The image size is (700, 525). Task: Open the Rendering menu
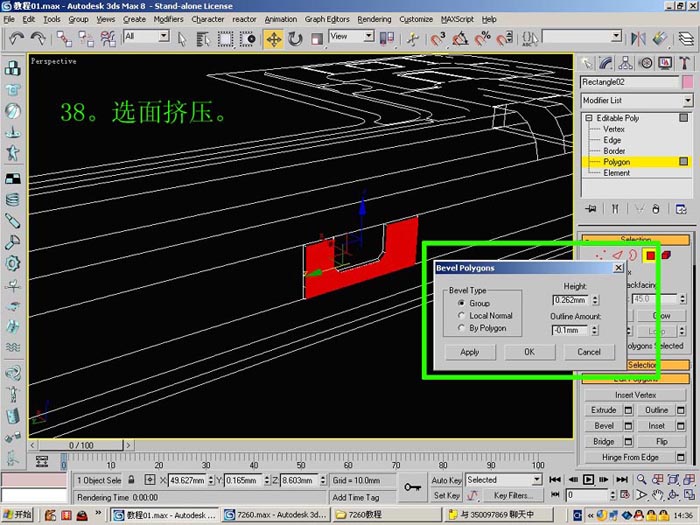coord(374,19)
